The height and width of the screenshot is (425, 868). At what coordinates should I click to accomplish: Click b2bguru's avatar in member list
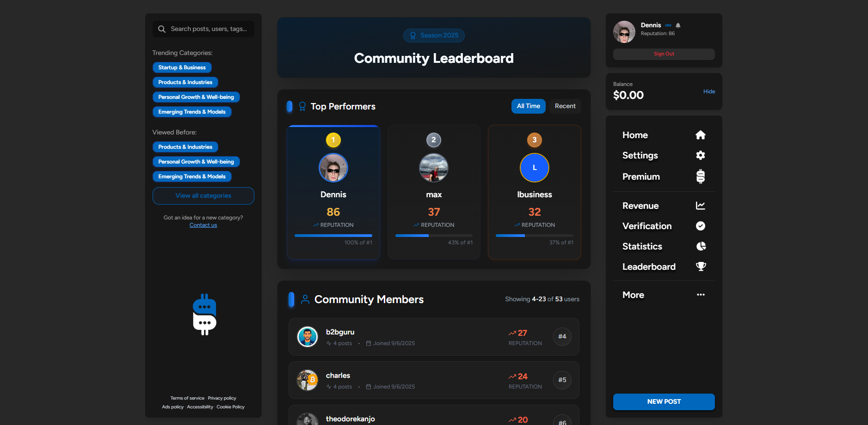(308, 337)
